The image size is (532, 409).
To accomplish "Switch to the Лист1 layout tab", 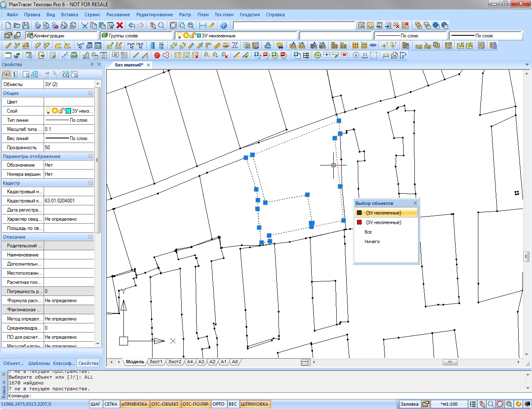I will [x=156, y=362].
